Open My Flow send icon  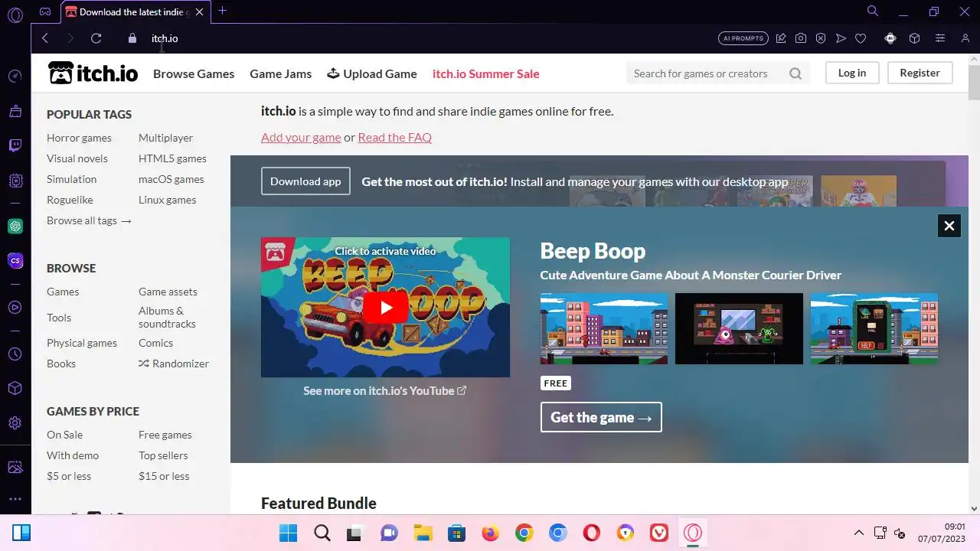pos(841,38)
